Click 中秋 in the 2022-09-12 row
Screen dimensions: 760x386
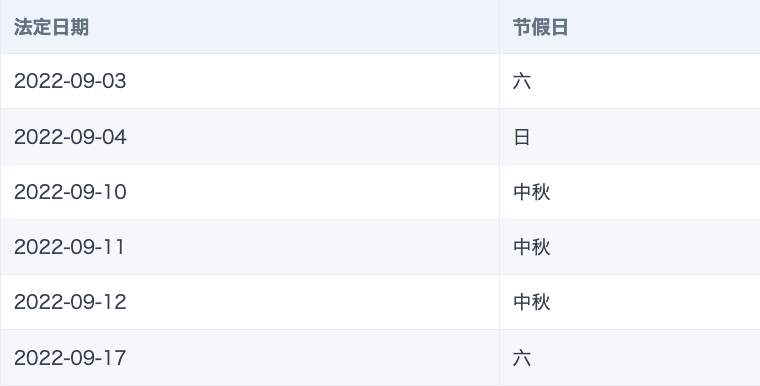tap(532, 302)
